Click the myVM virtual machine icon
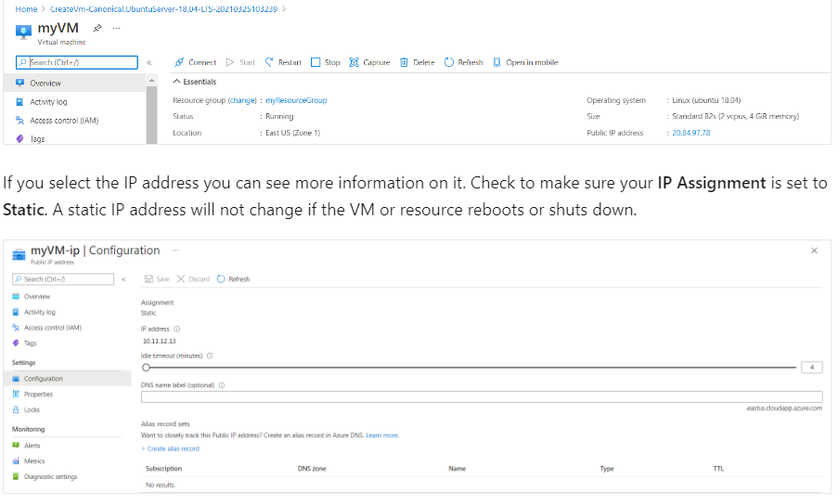This screenshot has width=838, height=504. click(x=23, y=32)
